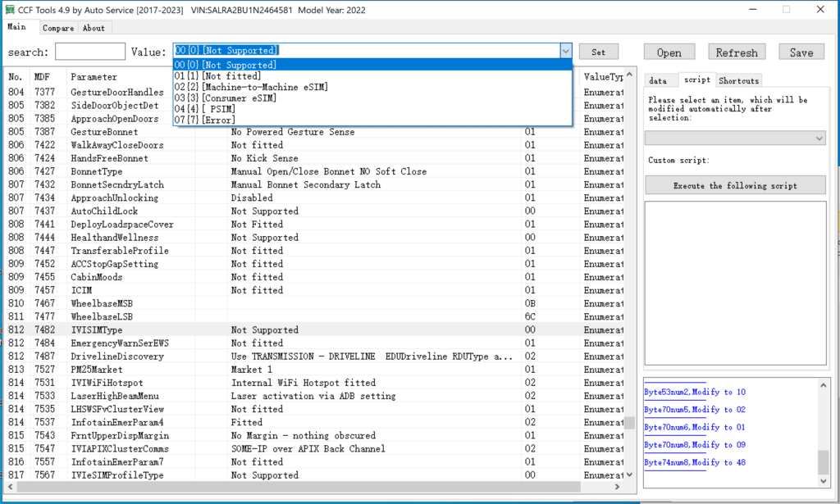Image resolution: width=840 pixels, height=504 pixels.
Task: Click the Open button
Action: tap(669, 52)
